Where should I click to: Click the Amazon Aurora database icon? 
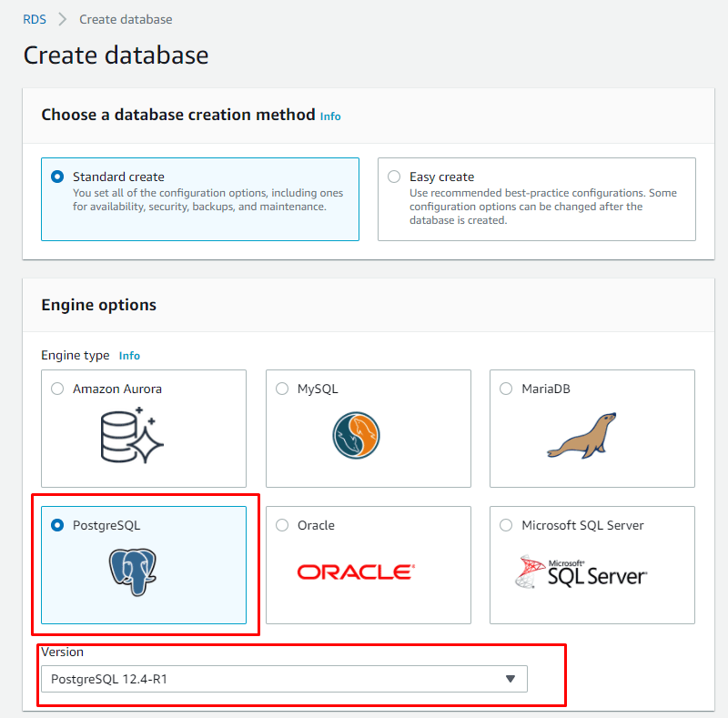[x=132, y=435]
